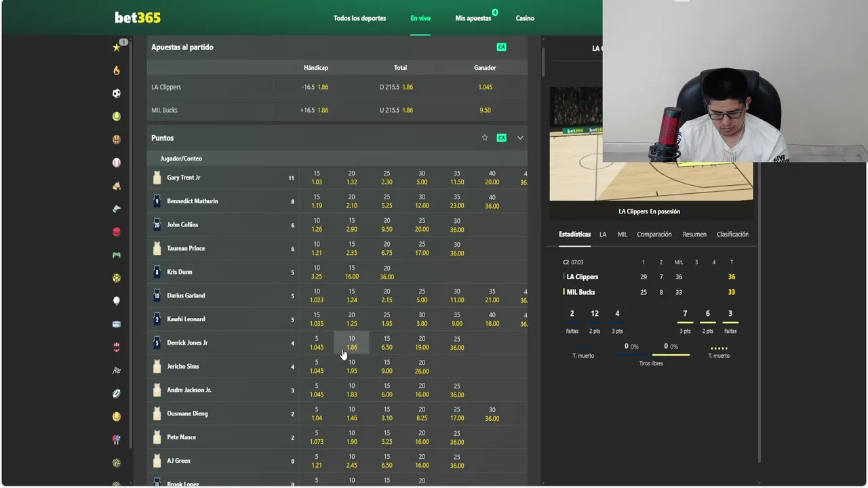Viewport: 868px width, 488px height.
Task: Collapse the Apuestas al partido header
Action: [x=337, y=47]
